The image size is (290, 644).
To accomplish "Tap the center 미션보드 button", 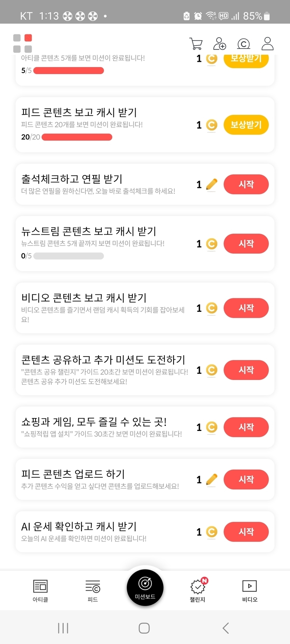I will (x=145, y=587).
